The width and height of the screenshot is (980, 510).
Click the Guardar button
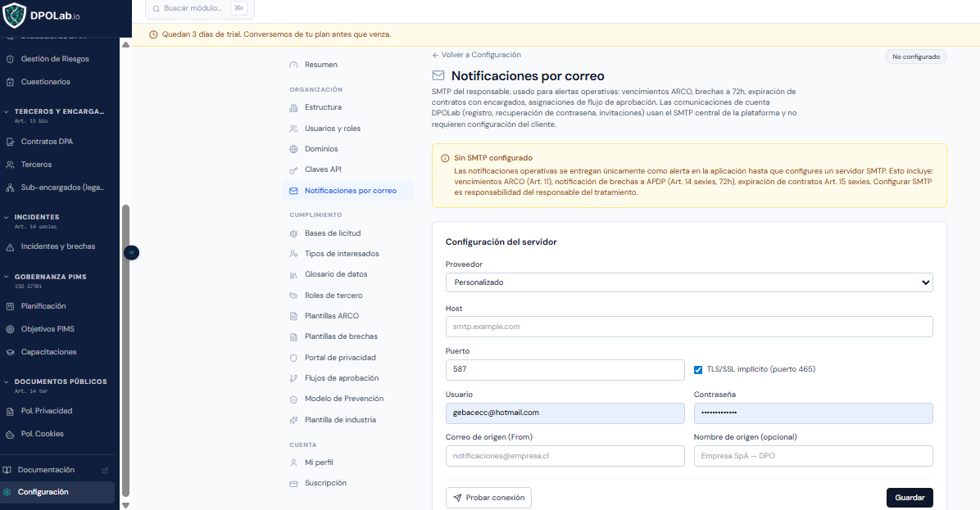910,498
